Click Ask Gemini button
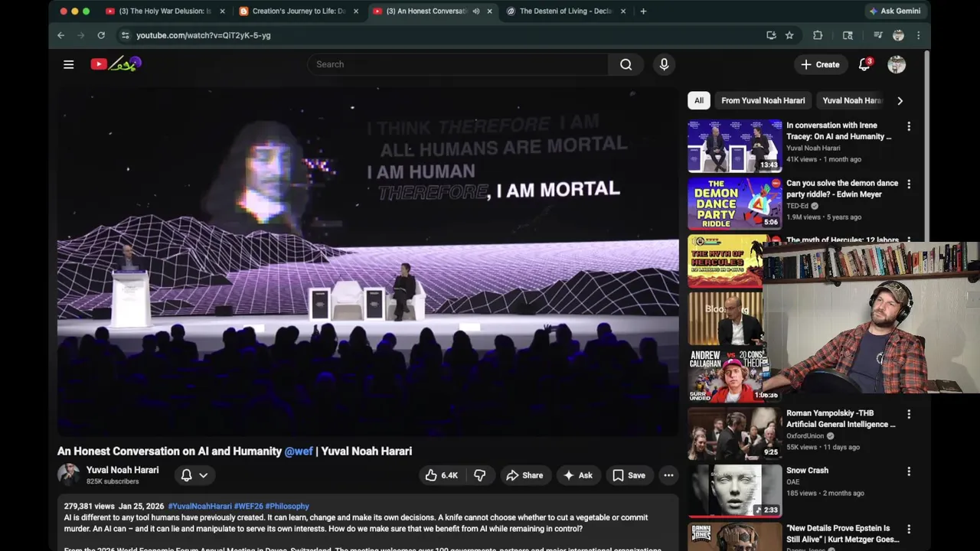 (895, 11)
